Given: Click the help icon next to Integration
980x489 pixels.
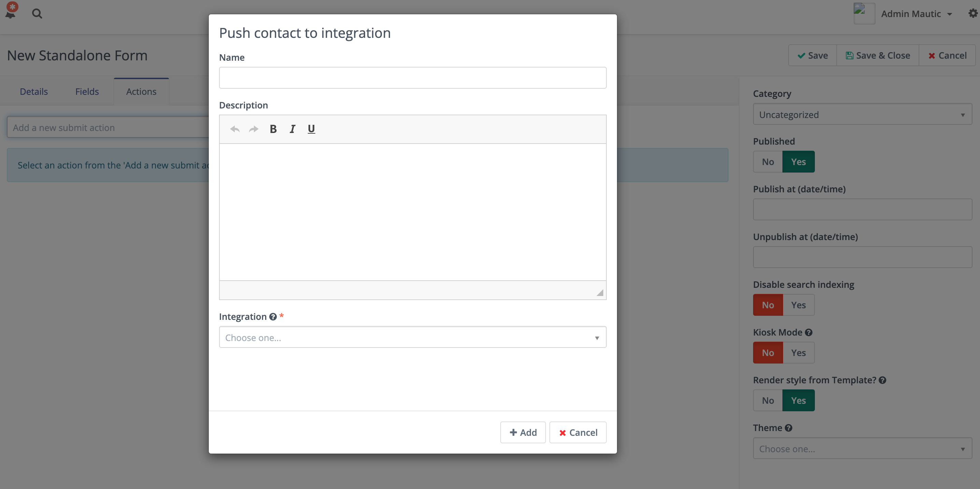Looking at the screenshot, I should [x=273, y=316].
